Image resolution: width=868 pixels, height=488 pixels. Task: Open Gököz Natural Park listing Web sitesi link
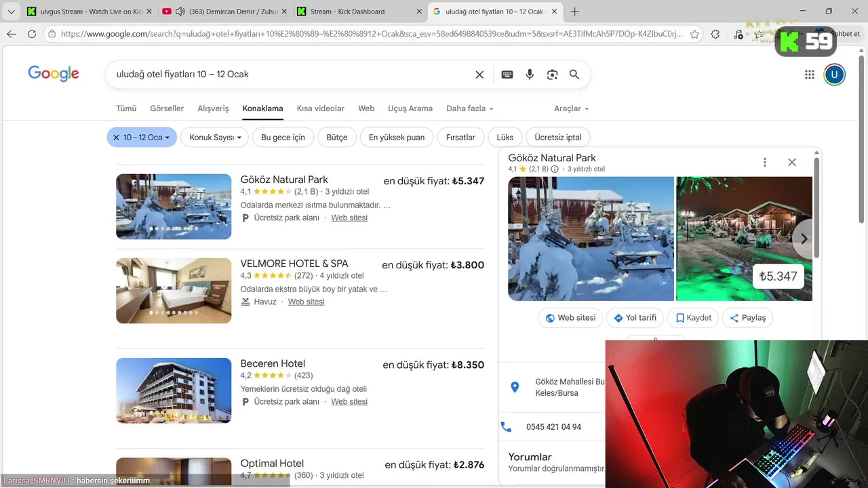[349, 218]
